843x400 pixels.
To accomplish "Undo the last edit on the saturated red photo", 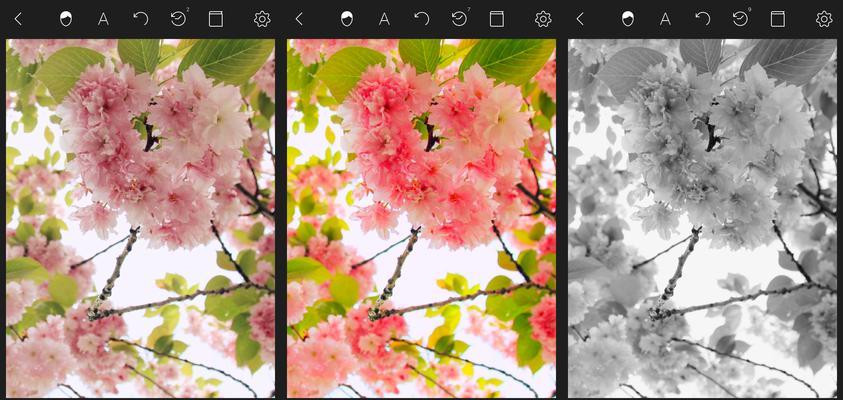I will click(x=422, y=19).
